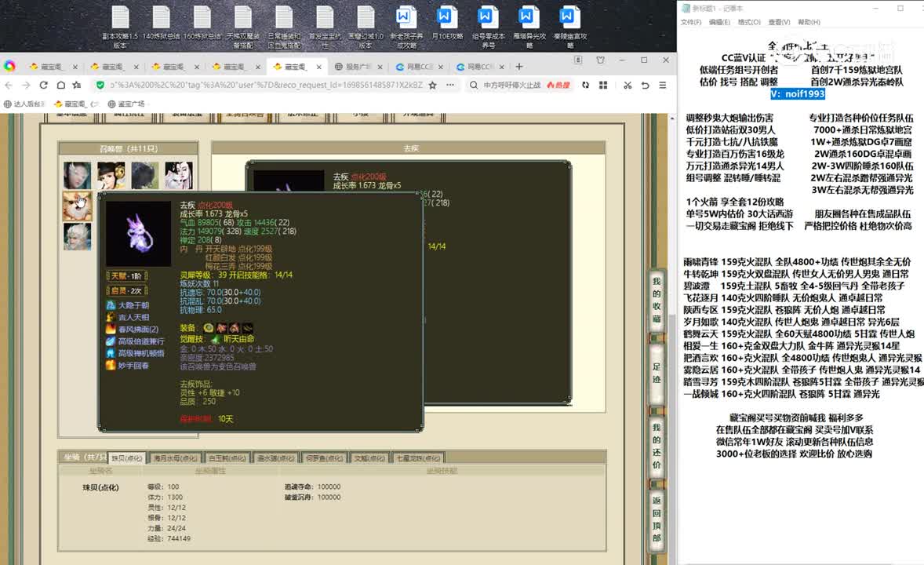
Task: Open the 月10E攻略 document on desktop
Action: tap(446, 24)
